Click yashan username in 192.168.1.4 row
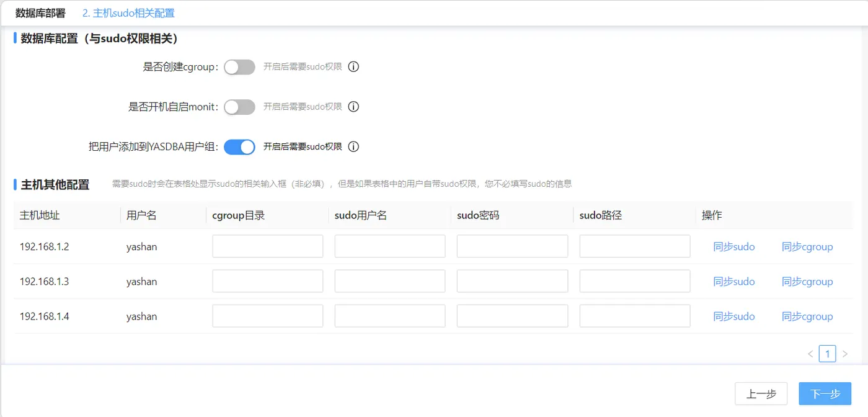The width and height of the screenshot is (868, 417). (x=141, y=316)
